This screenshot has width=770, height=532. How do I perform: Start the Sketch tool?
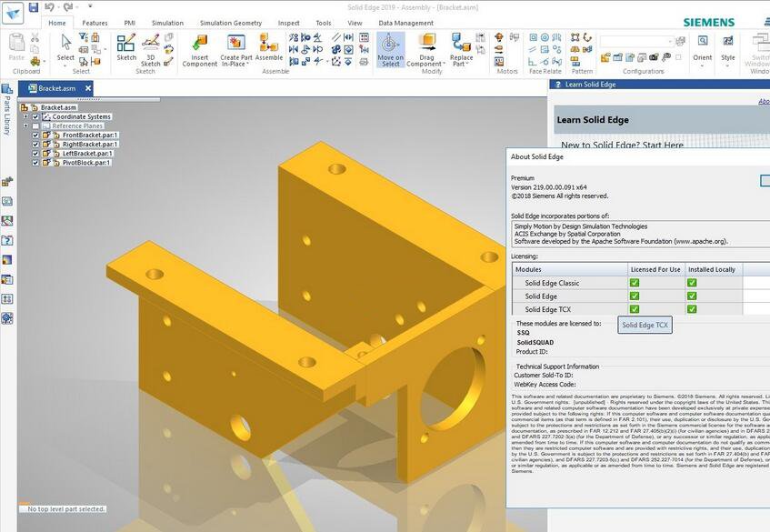click(126, 47)
